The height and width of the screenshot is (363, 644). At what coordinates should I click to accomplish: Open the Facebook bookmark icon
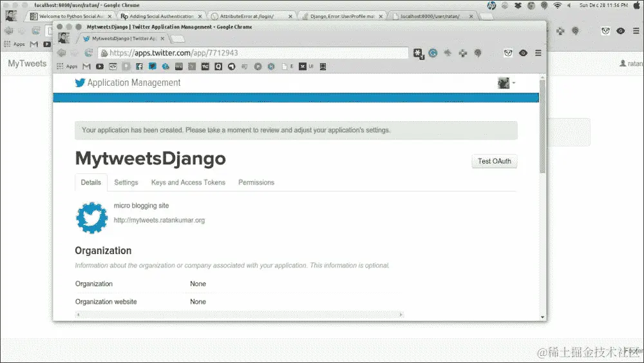tap(139, 66)
